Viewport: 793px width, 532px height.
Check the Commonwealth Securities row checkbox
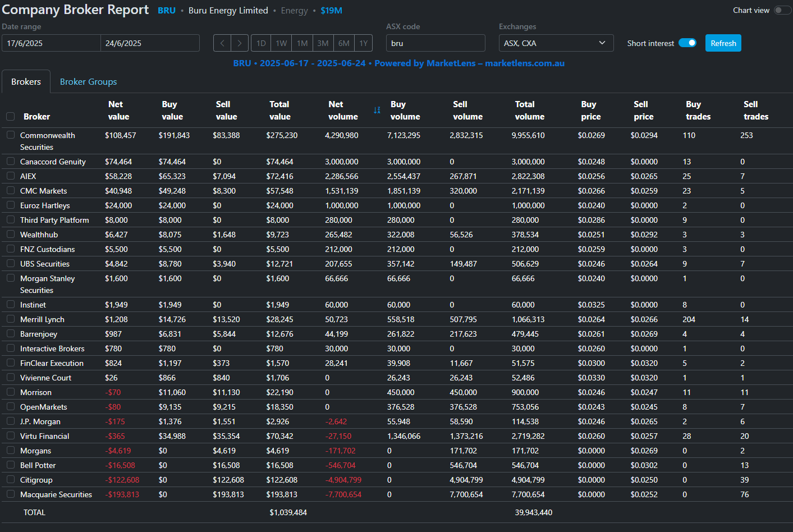(11, 135)
